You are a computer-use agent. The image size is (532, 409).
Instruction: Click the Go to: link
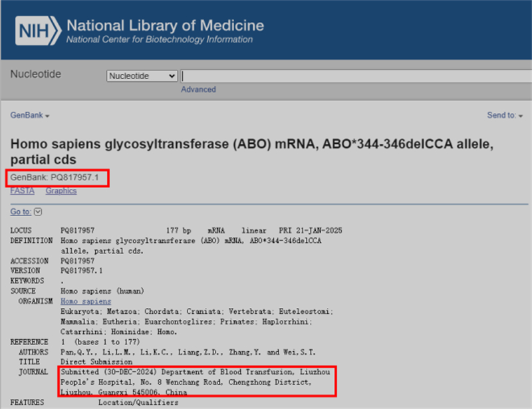click(20, 211)
